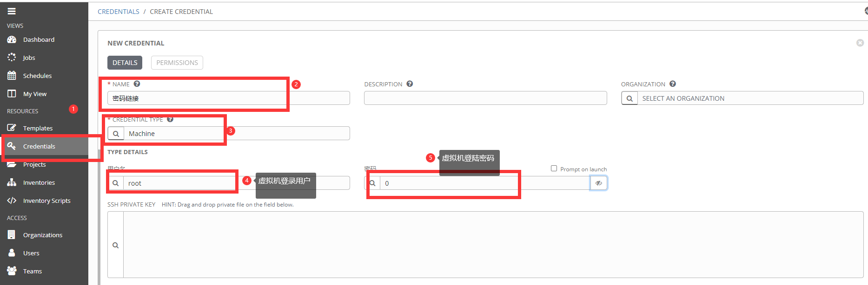Click the Teams group icon

point(12,271)
